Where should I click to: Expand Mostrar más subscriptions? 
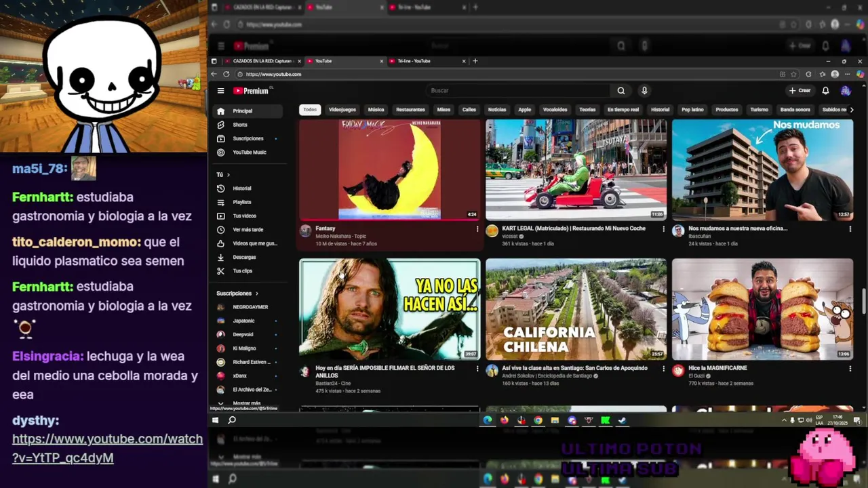click(x=247, y=403)
